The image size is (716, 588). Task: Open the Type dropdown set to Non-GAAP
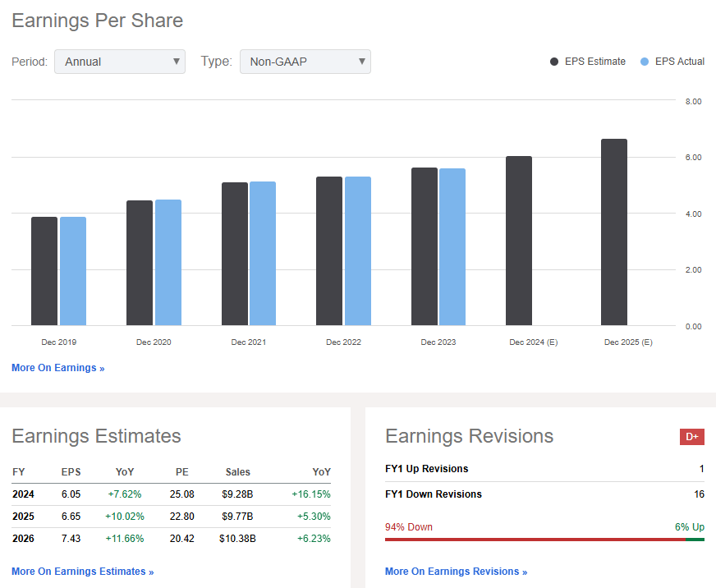[x=305, y=62]
